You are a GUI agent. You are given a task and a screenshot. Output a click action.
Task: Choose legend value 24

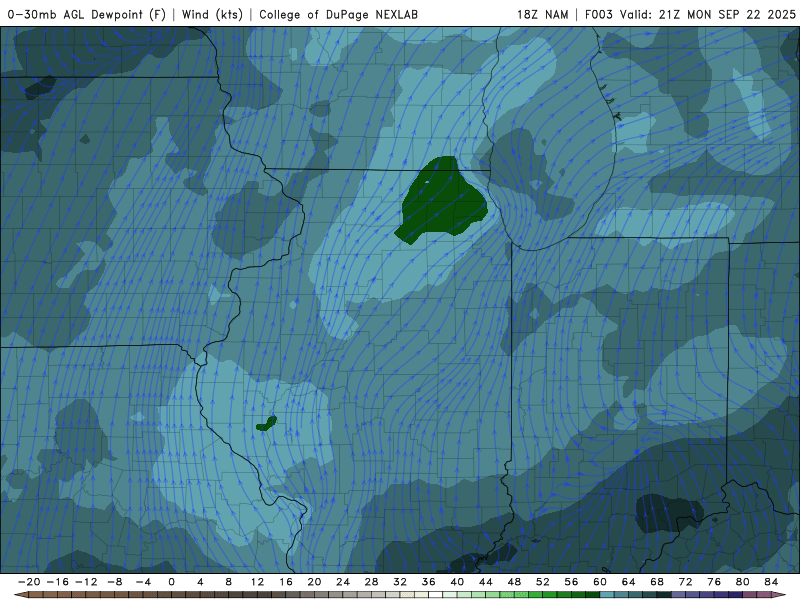click(x=343, y=582)
